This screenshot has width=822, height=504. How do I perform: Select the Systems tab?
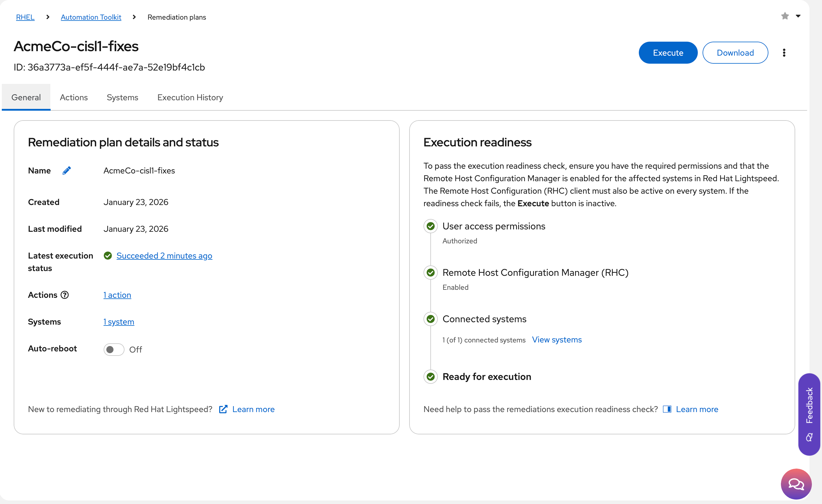[x=122, y=97]
